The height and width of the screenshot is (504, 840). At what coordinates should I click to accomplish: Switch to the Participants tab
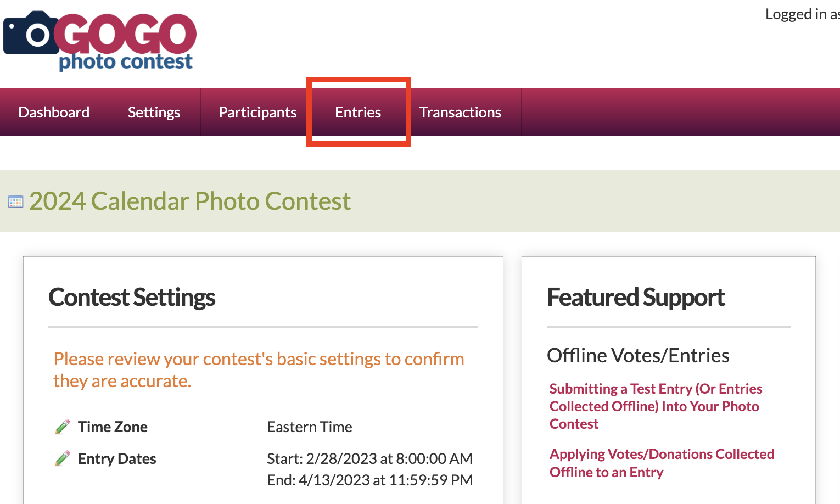257,113
